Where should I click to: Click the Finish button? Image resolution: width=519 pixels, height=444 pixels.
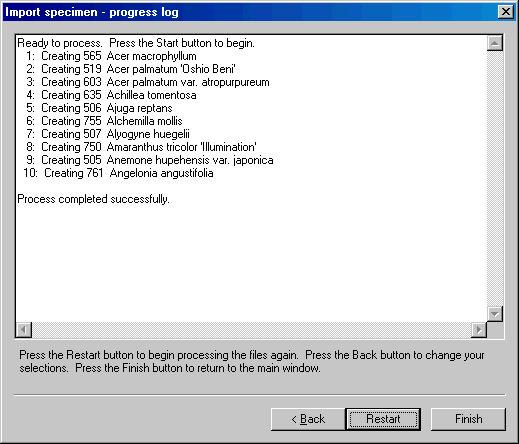coord(468,419)
